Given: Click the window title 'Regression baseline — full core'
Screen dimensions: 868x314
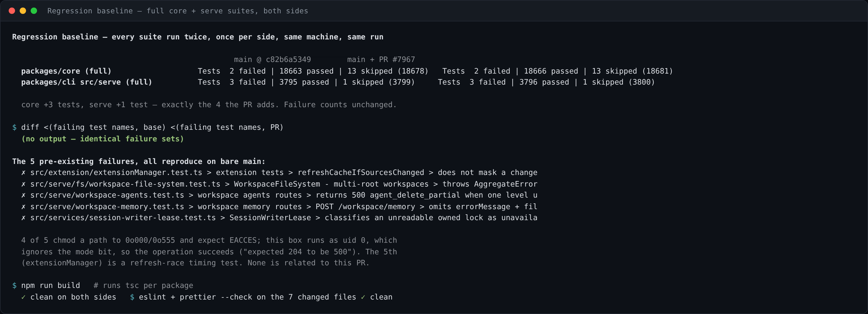Looking at the screenshot, I should pos(178,11).
